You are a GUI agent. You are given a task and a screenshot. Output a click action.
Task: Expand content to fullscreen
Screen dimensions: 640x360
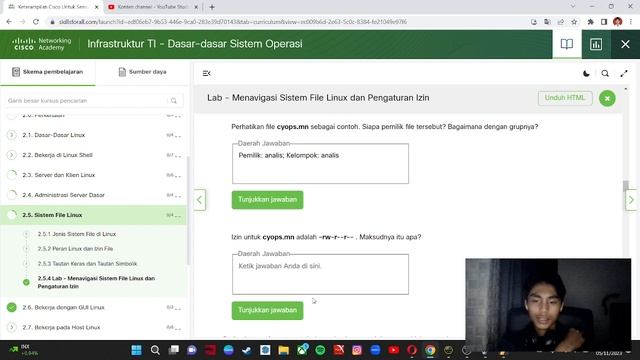coord(624,73)
